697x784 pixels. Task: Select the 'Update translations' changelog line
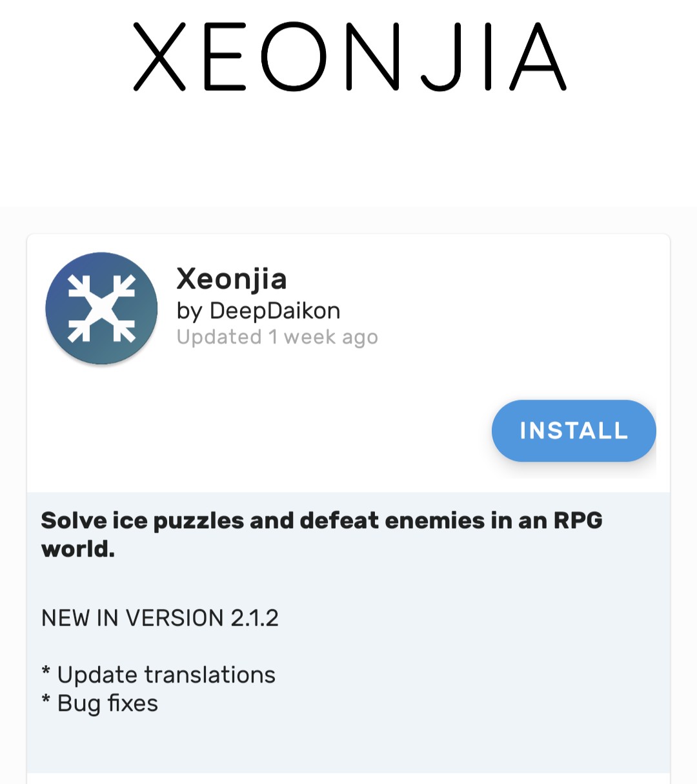point(166,675)
